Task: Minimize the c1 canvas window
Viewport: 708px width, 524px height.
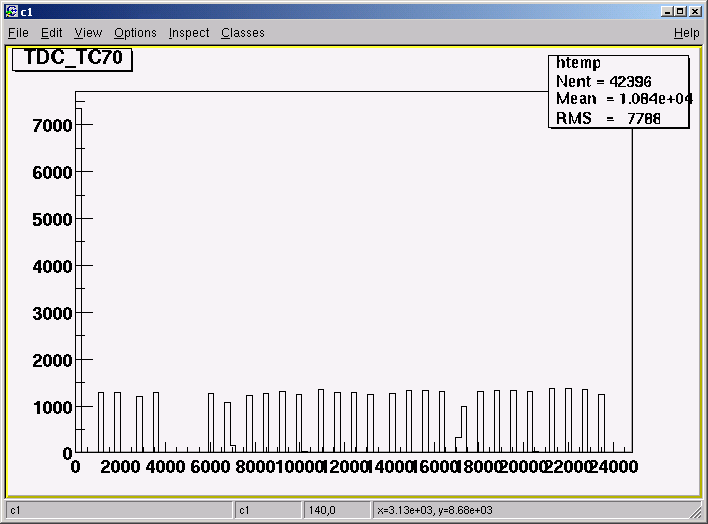Action: [x=666, y=11]
